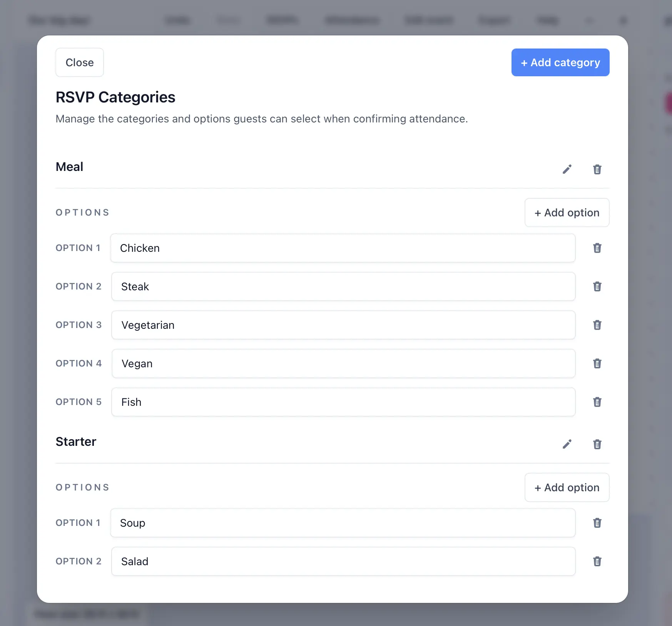This screenshot has height=626, width=672.
Task: Select the Vegan option text field
Action: pos(343,363)
